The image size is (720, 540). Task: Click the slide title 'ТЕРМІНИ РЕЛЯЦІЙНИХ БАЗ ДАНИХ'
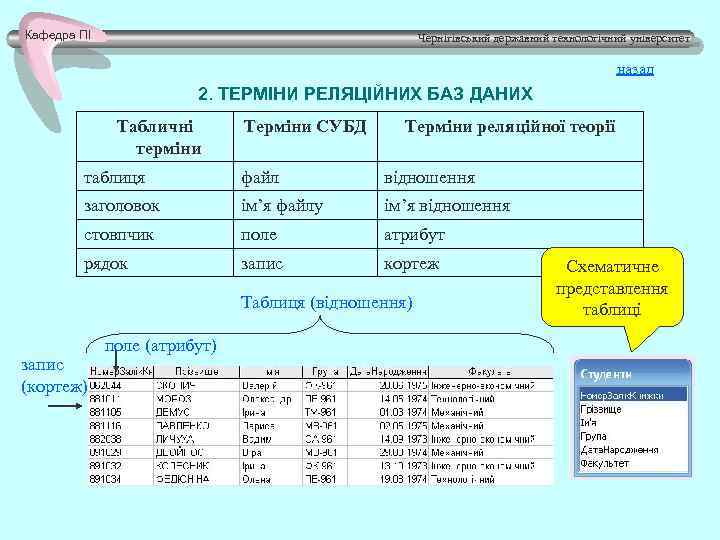(365, 94)
